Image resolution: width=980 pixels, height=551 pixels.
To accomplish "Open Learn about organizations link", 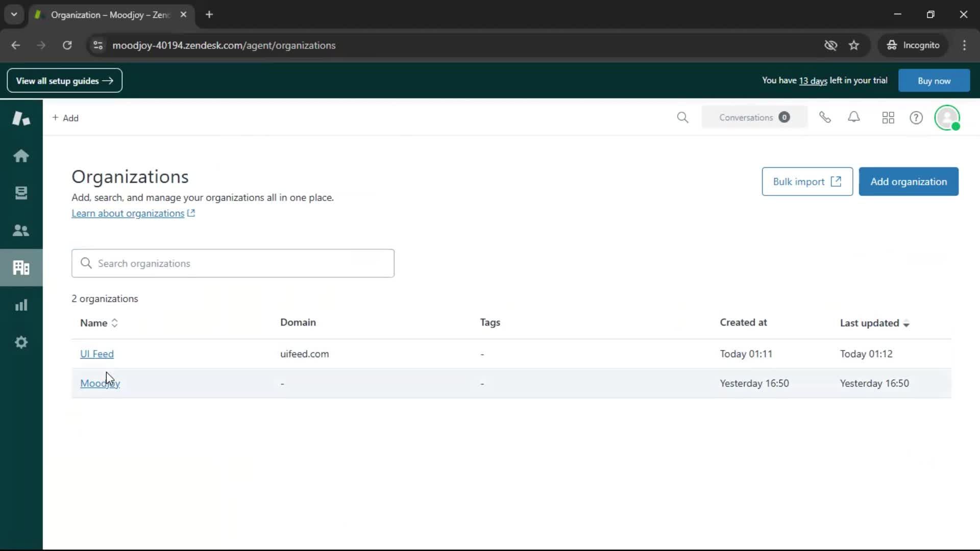I will [x=133, y=213].
